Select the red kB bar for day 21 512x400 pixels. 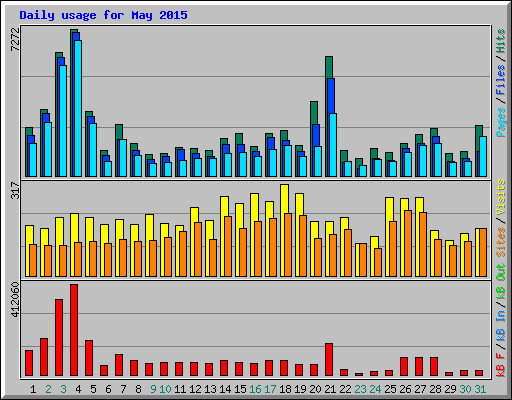[329, 360]
